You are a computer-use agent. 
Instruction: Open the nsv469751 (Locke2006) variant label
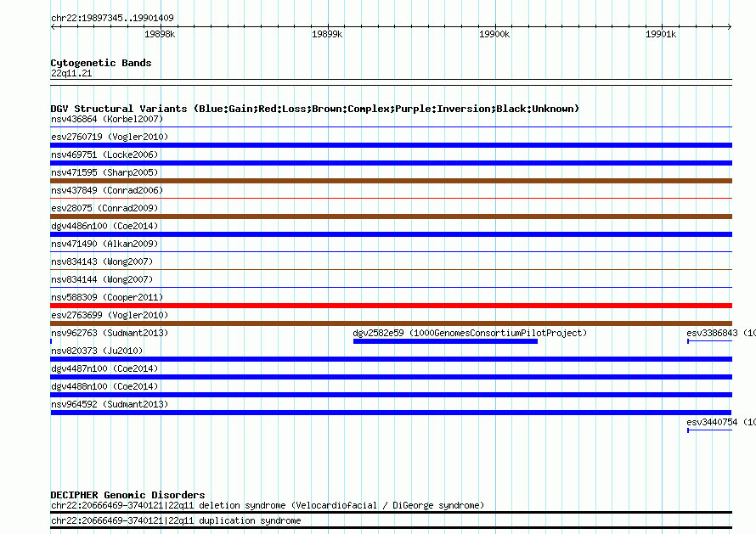(104, 155)
